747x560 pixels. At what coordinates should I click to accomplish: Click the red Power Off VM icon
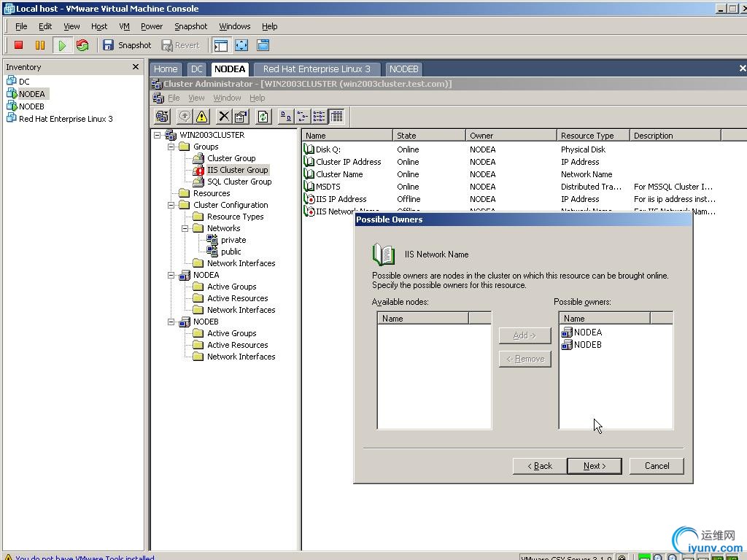pos(19,45)
